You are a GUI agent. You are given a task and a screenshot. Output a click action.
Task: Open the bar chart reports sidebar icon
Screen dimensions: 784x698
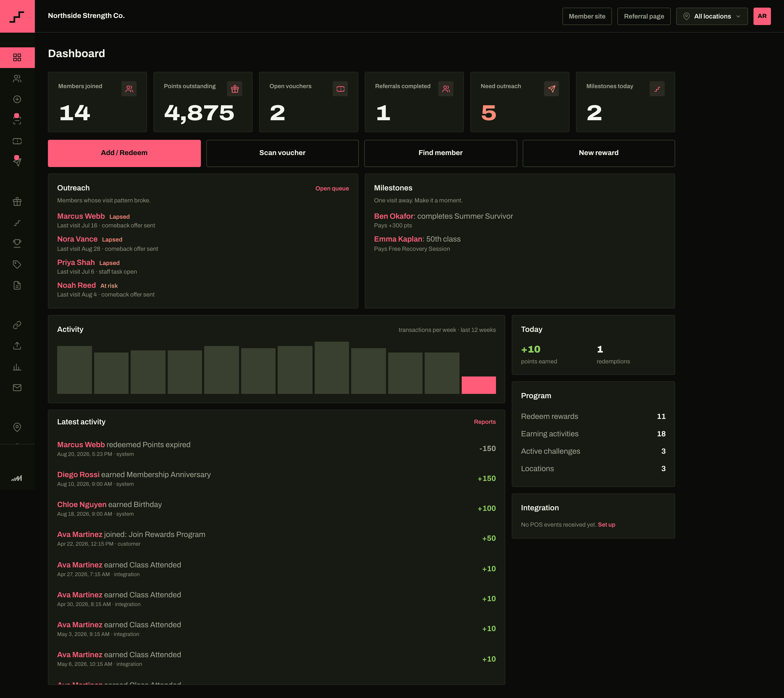click(x=17, y=367)
